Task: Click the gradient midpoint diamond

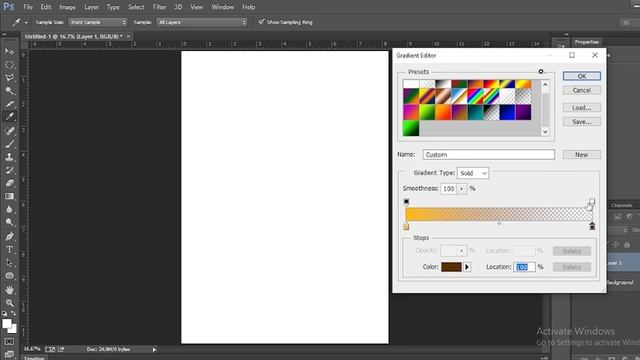Action: 499,224
